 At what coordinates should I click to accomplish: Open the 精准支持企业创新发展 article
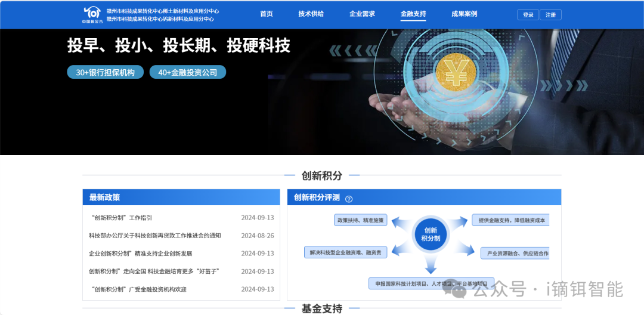coord(140,254)
